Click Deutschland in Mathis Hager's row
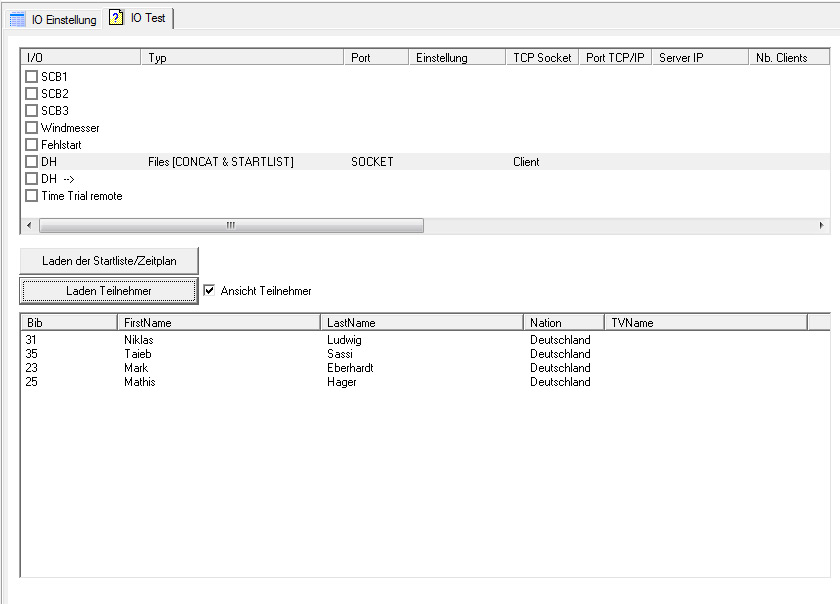This screenshot has width=840, height=604. tap(560, 382)
